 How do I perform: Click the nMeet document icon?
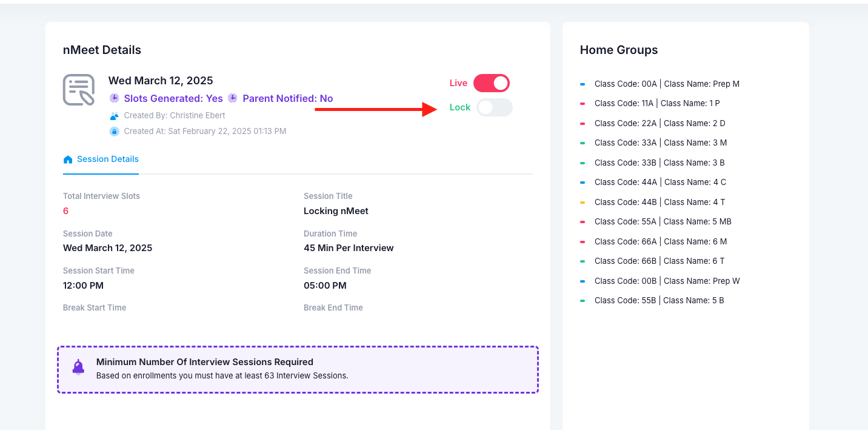tap(79, 90)
